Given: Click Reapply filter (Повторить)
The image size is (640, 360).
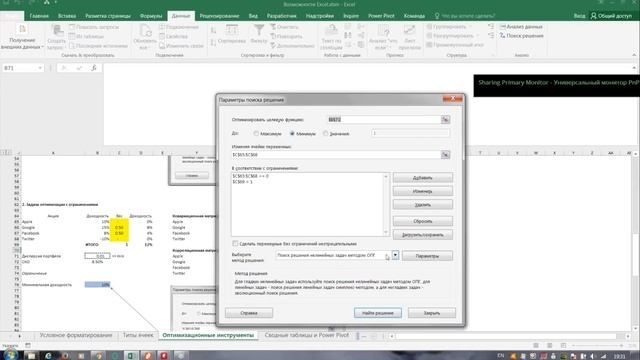Looking at the screenshot, I should point(286,36).
